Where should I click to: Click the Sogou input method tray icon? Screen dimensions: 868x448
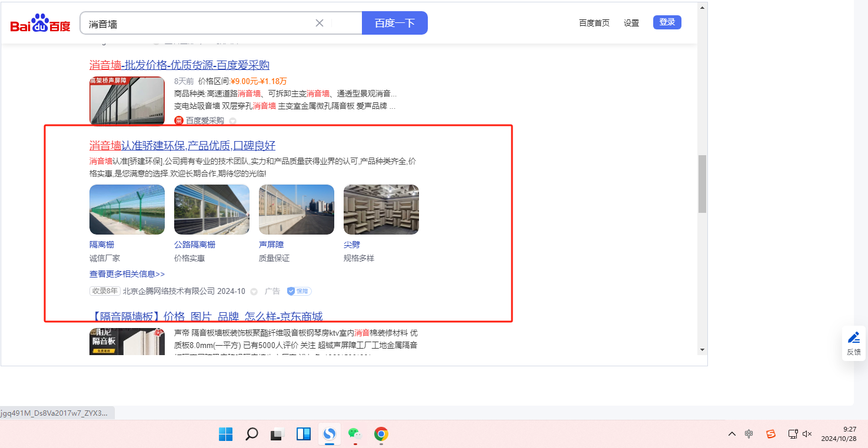pos(770,434)
